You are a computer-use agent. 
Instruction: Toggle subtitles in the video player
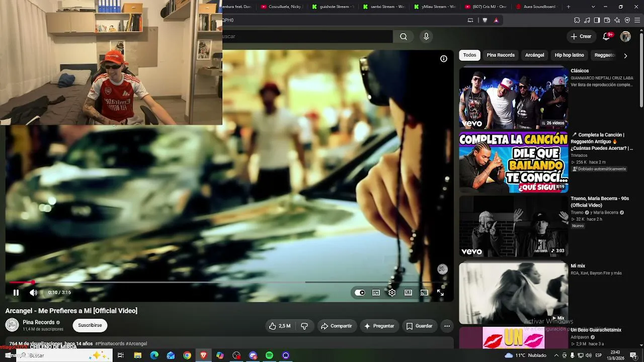[x=376, y=293]
